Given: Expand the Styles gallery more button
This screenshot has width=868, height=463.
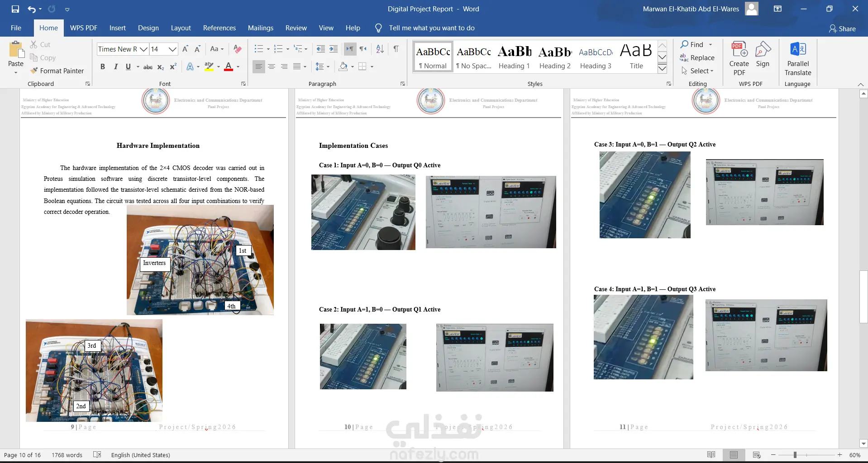Looking at the screenshot, I should [x=662, y=68].
